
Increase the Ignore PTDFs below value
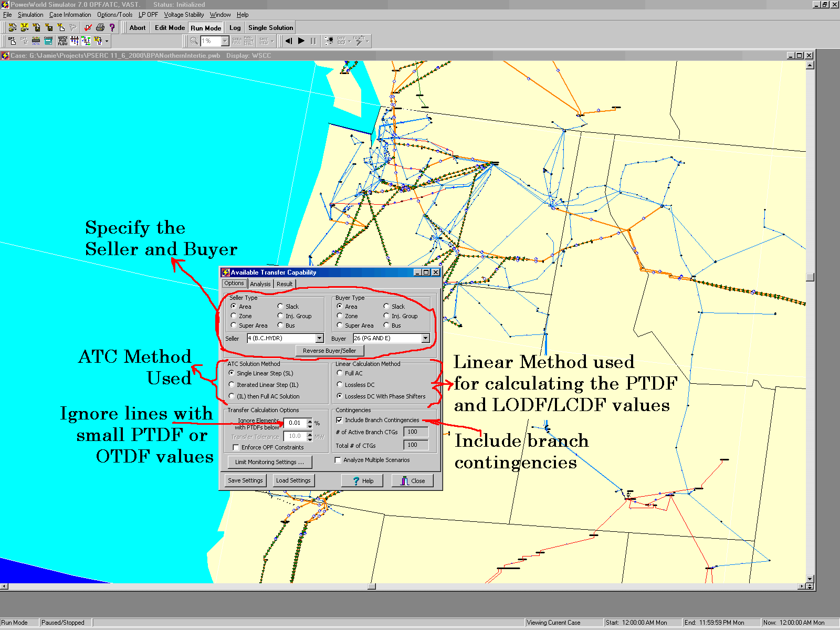tap(310, 421)
